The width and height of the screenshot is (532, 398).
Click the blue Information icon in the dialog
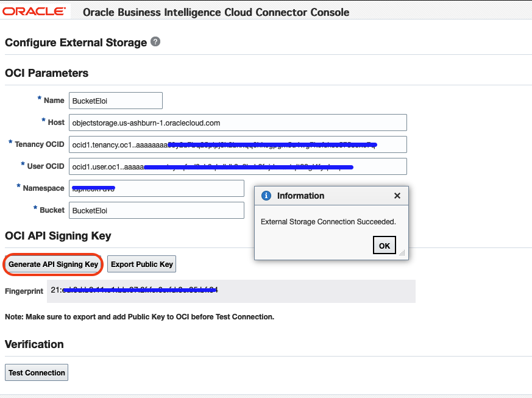tap(266, 196)
